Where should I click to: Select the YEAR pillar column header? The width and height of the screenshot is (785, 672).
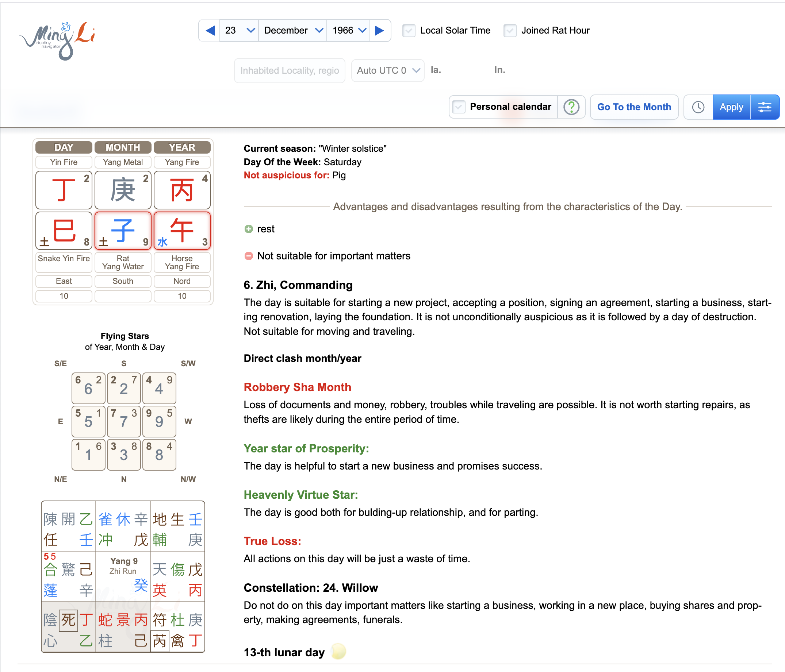182,147
